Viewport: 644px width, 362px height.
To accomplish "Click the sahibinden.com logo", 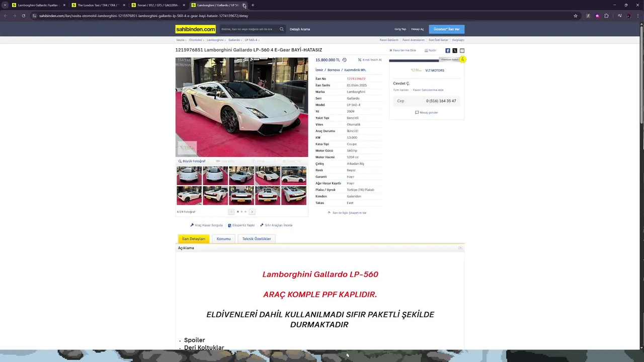I will coord(195,29).
